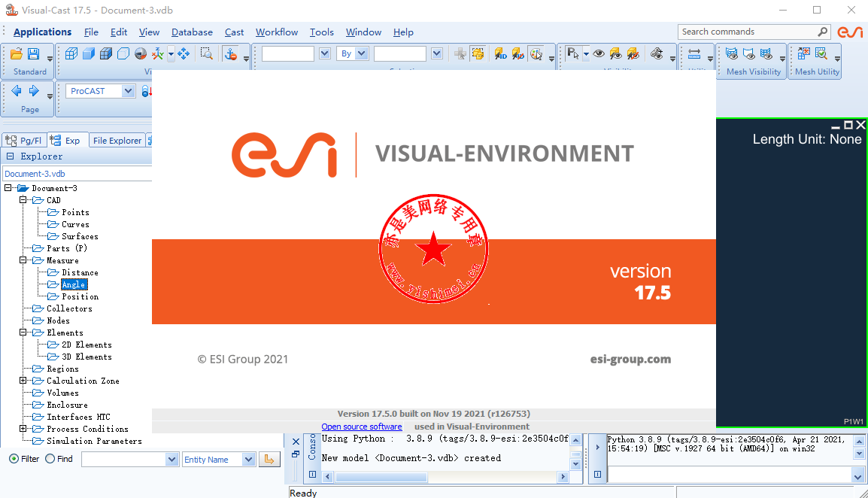Image resolution: width=868 pixels, height=498 pixels.
Task: Collapse the Document-3 tree node
Action: click(8, 188)
